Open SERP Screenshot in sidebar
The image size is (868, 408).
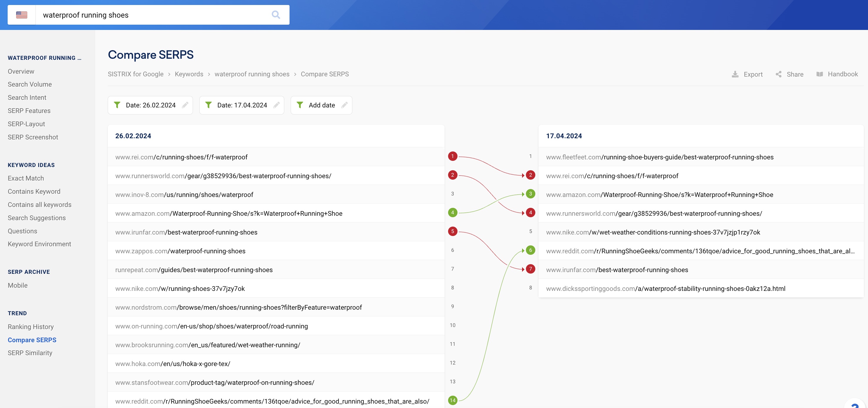(33, 137)
